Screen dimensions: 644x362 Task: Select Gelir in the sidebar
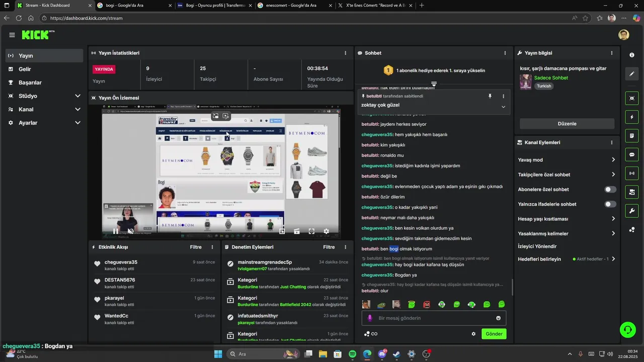pos(44,69)
